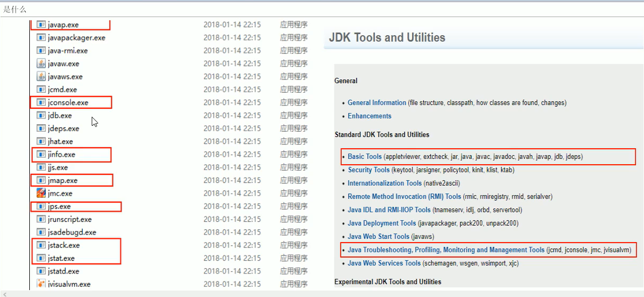The height and width of the screenshot is (297, 644).
Task: Click the jdeps.exe file icon
Action: 41,128
